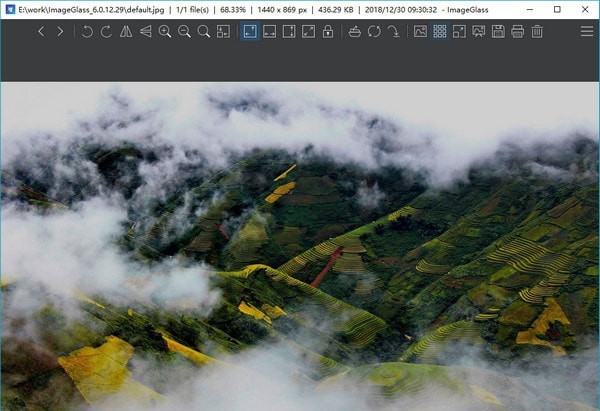Open the hamburger main menu
The width and height of the screenshot is (600, 411).
point(586,32)
